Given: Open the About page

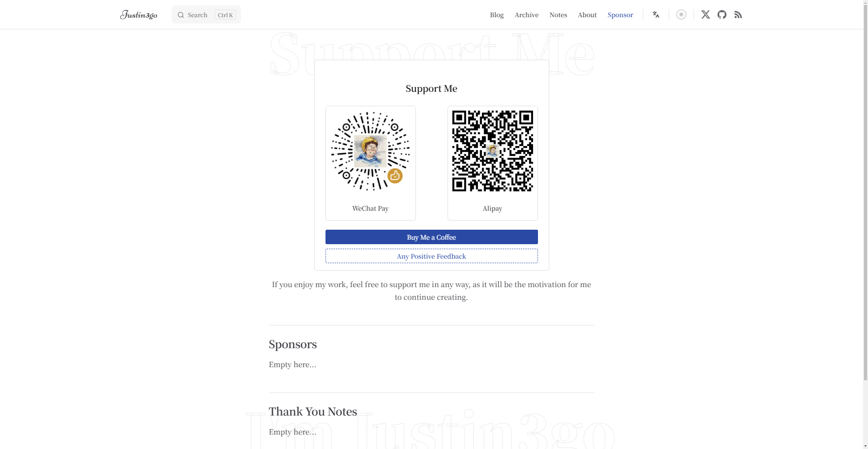Looking at the screenshot, I should [x=587, y=14].
